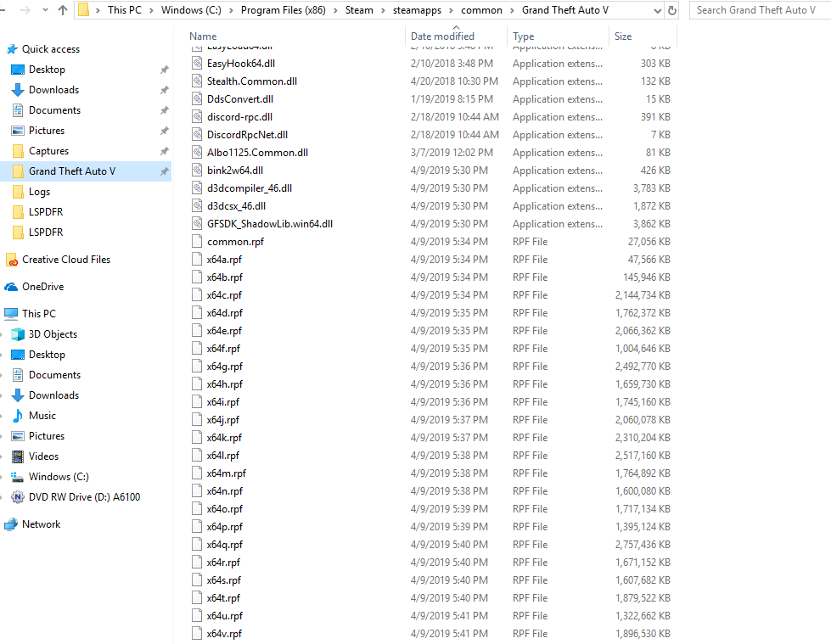
Task: Expand chevron after steamapps in breadcrumb
Action: [x=451, y=10]
